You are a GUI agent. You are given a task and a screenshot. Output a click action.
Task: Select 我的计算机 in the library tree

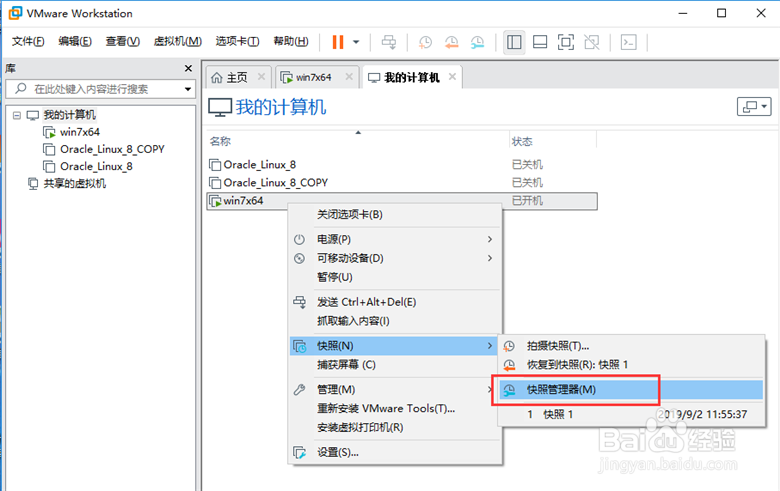coord(70,115)
